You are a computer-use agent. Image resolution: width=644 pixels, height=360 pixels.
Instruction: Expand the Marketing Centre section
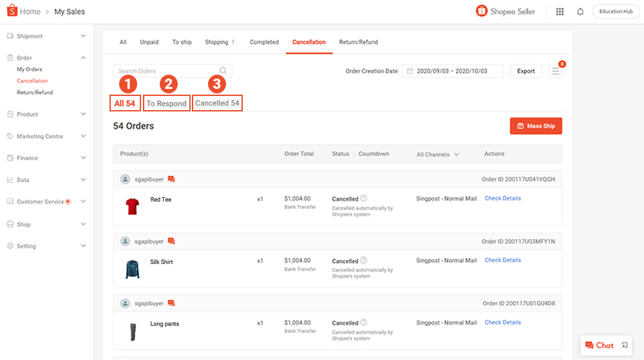83,136
